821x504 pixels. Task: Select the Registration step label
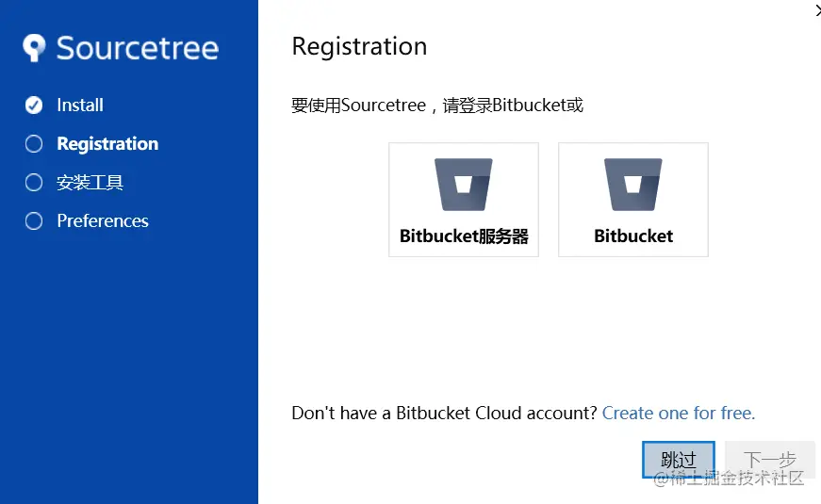click(x=107, y=144)
